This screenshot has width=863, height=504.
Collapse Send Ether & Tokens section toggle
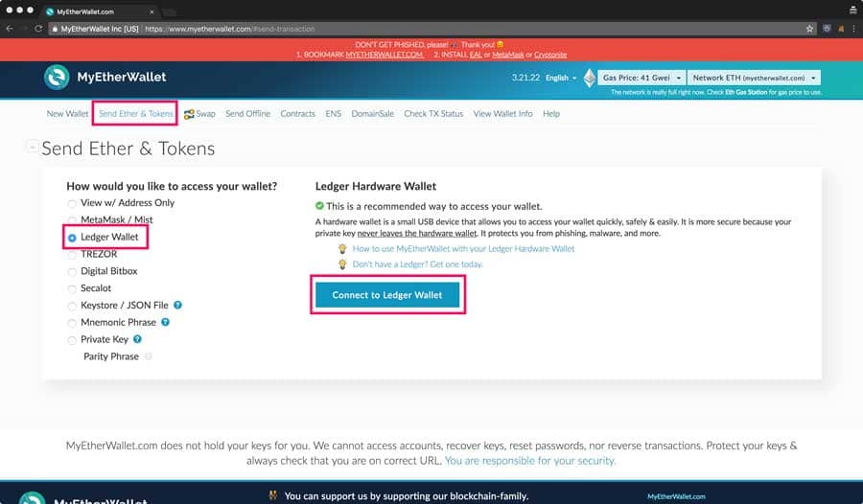tap(32, 147)
